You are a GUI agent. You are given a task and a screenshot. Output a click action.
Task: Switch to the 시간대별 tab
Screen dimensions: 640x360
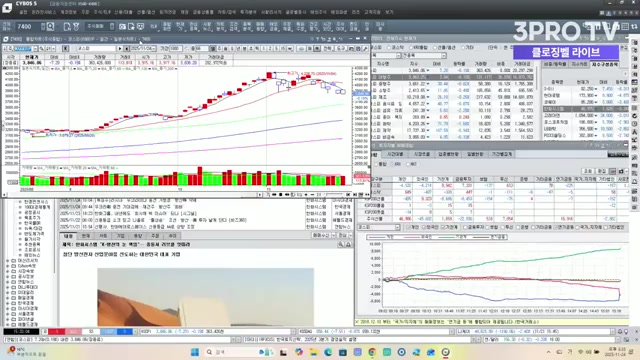pyautogui.click(x=395, y=154)
